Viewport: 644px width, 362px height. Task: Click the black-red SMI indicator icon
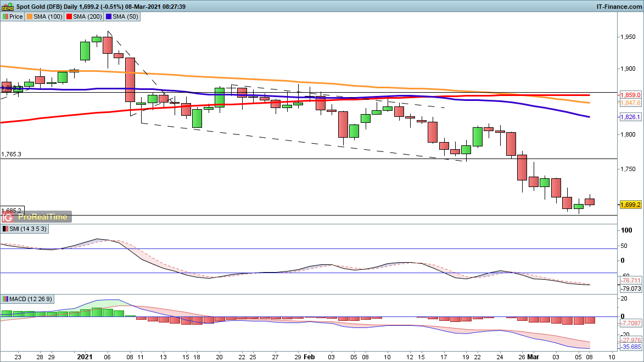[x=5, y=229]
